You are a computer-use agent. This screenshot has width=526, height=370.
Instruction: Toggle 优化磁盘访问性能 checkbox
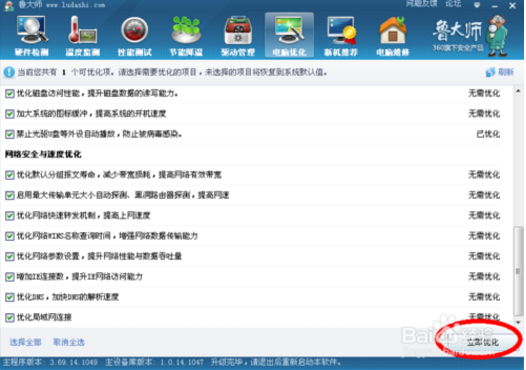(10, 94)
